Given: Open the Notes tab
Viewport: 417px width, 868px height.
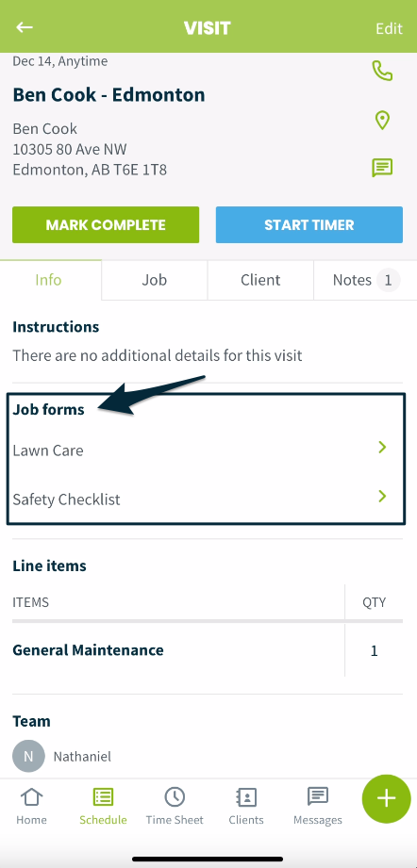Looking at the screenshot, I should click(365, 280).
